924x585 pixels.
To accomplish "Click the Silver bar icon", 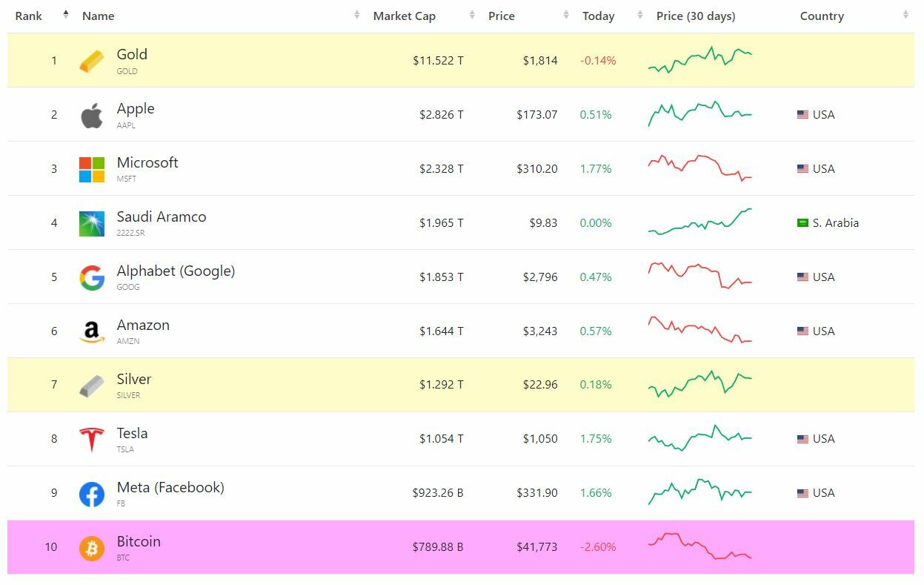I will point(92,386).
